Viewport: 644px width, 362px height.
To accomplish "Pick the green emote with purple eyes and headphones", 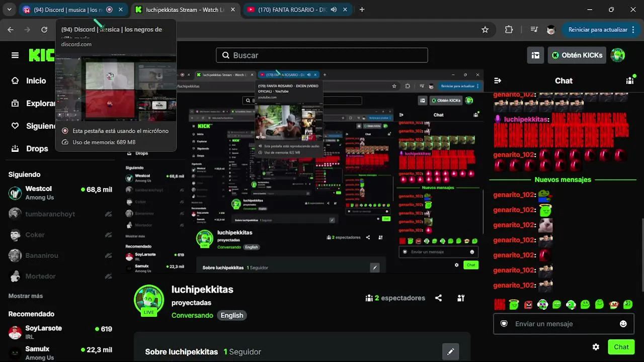I will (542, 304).
